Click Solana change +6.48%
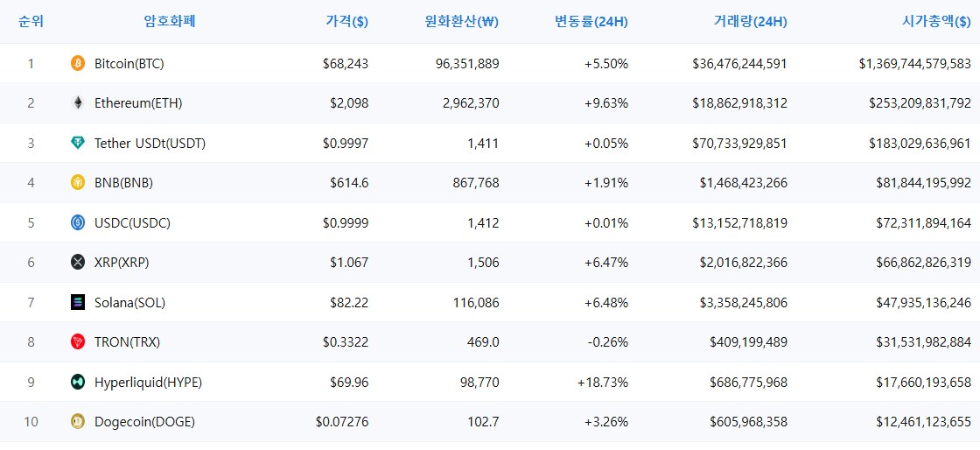Viewport: 980px width, 450px height. pos(606,303)
